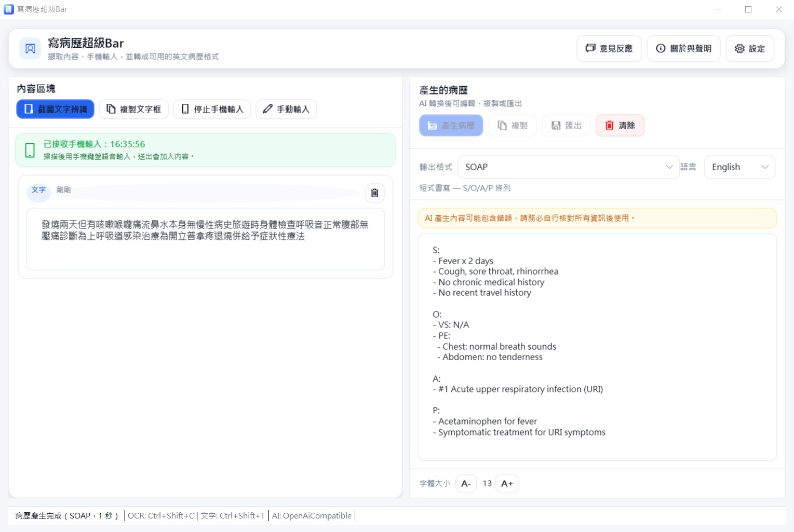Image resolution: width=794 pixels, height=532 pixels.
Task: Click phone icon in green received banner
Action: pyautogui.click(x=30, y=151)
